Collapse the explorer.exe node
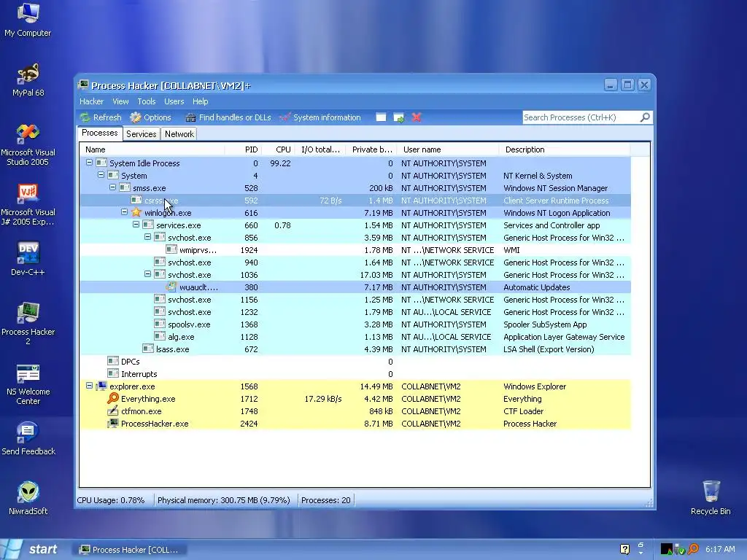Viewport: 747px width, 560px height. click(x=89, y=385)
